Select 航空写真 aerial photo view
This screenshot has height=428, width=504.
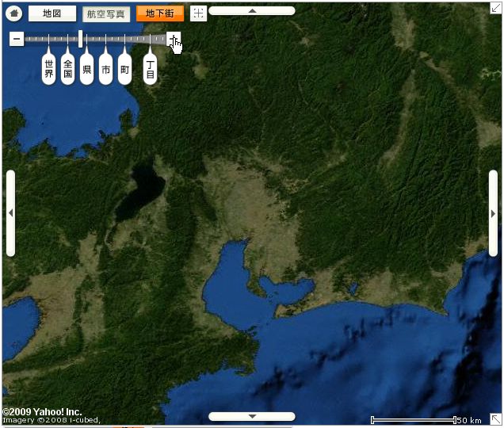tap(106, 14)
